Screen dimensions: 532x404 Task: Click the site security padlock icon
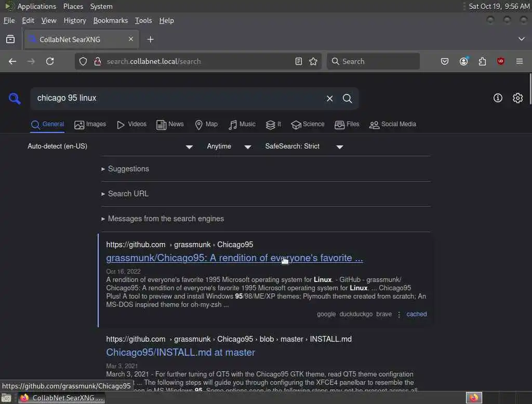pyautogui.click(x=98, y=61)
